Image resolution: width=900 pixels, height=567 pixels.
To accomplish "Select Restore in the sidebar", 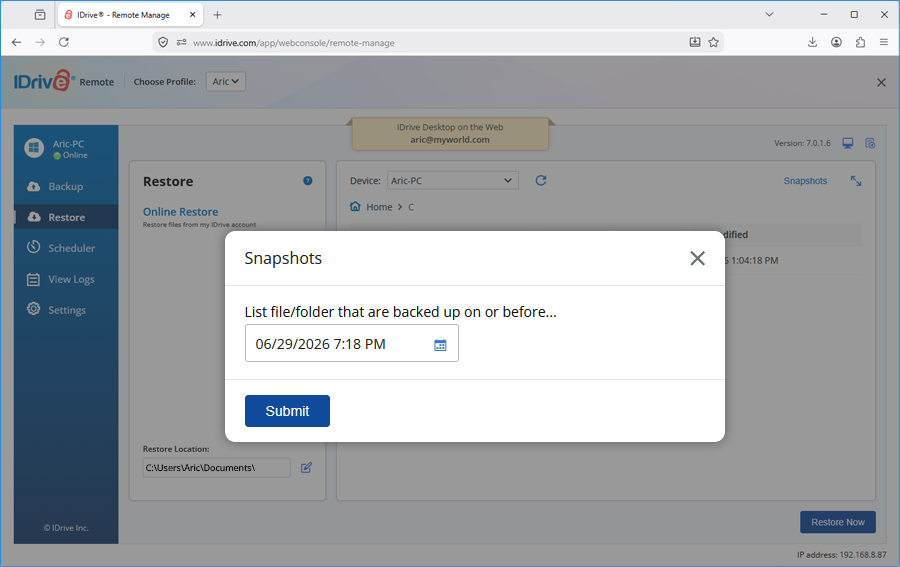I will point(66,218).
